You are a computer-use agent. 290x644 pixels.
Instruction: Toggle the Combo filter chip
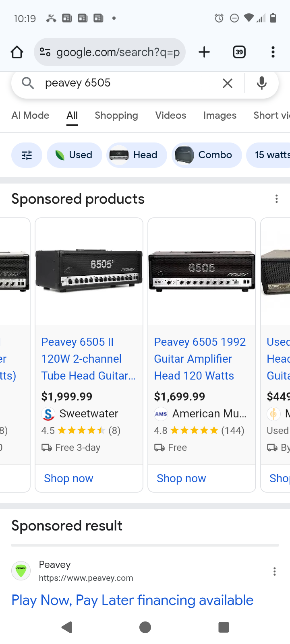[x=207, y=155]
